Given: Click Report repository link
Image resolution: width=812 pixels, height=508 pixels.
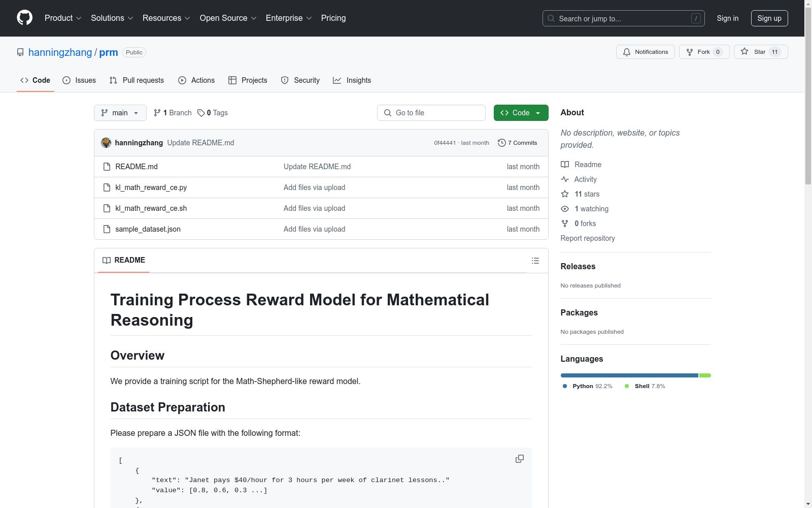Looking at the screenshot, I should (588, 238).
